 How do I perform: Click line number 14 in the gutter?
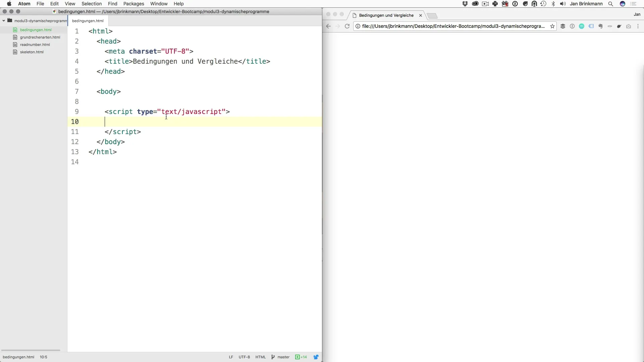tap(75, 162)
